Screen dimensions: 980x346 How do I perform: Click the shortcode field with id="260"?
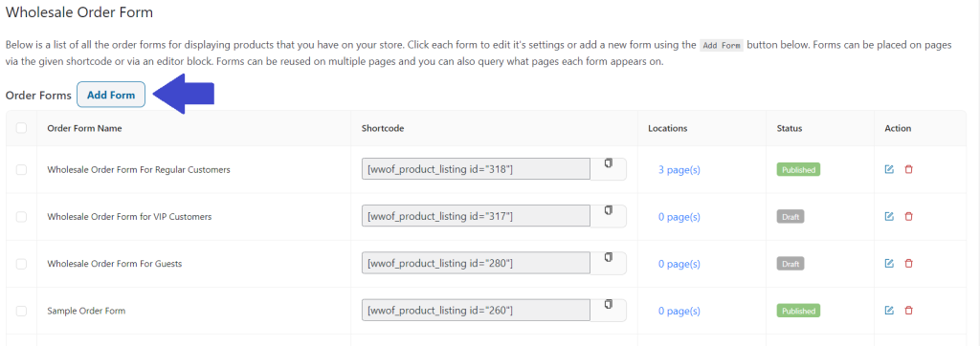tap(476, 311)
